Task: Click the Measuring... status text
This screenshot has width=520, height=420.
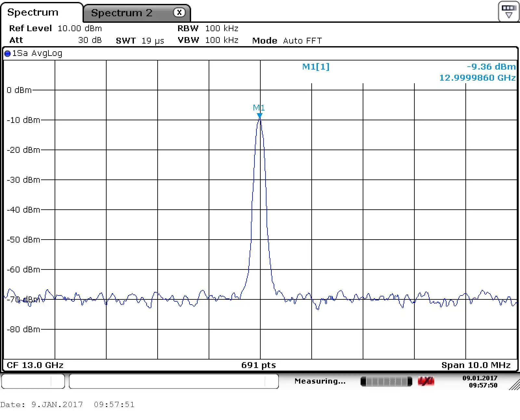Action: coord(320,381)
